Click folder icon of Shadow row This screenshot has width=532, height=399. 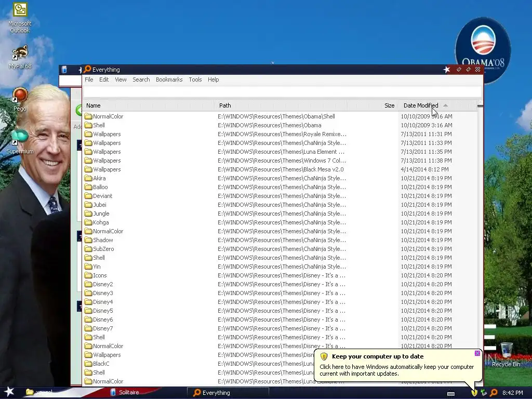click(88, 240)
